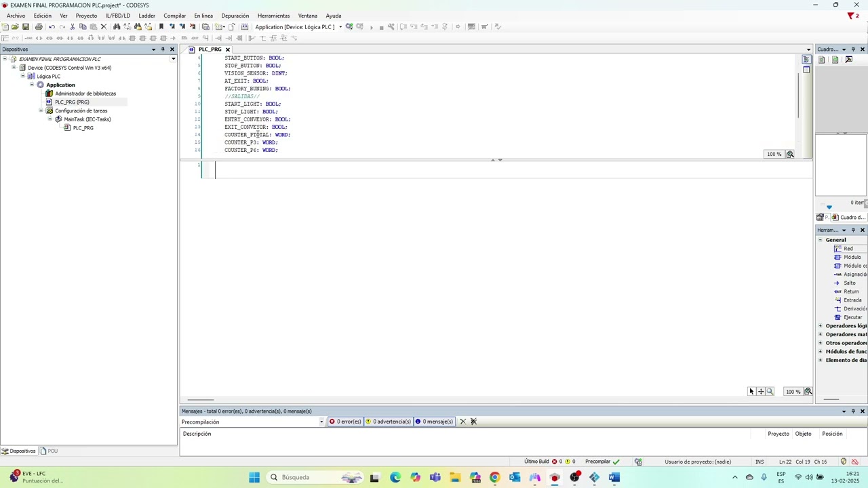Save the project with the disk icon
868x488 pixels.
pyautogui.click(x=26, y=27)
